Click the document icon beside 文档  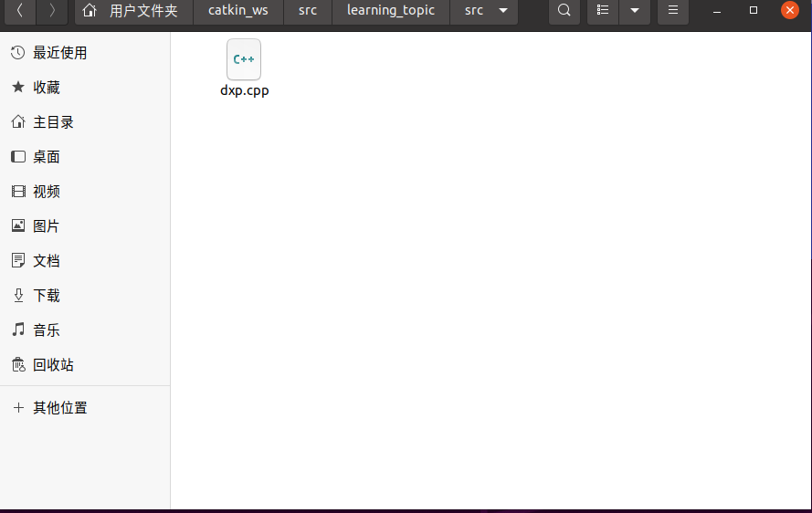(18, 260)
